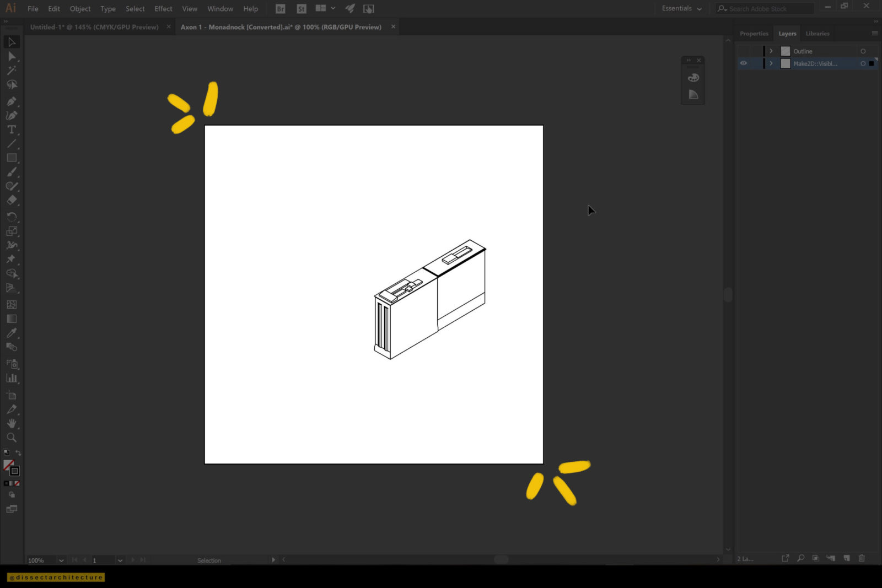882x588 pixels.
Task: Open Adobe Stock via St button
Action: pos(301,9)
